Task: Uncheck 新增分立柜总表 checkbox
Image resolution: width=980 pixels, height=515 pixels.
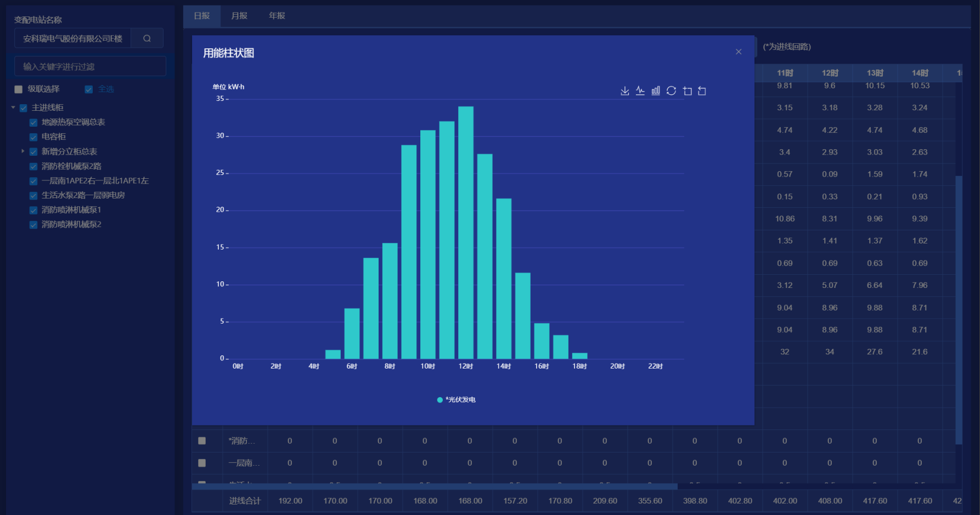Action: [33, 152]
